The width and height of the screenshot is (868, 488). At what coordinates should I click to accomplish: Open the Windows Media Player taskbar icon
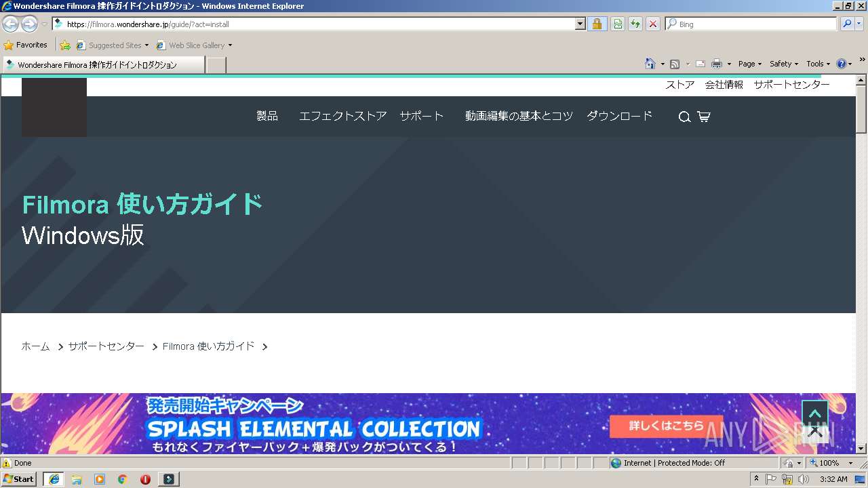tap(100, 479)
